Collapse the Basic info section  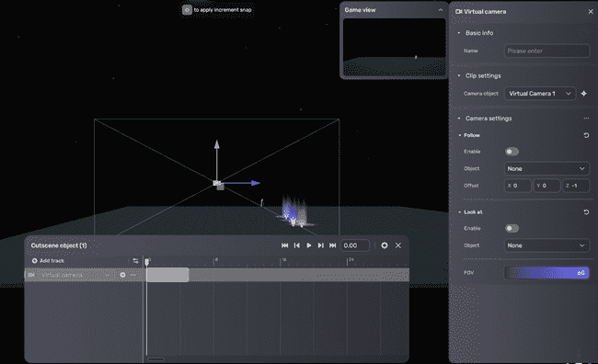[x=459, y=33]
